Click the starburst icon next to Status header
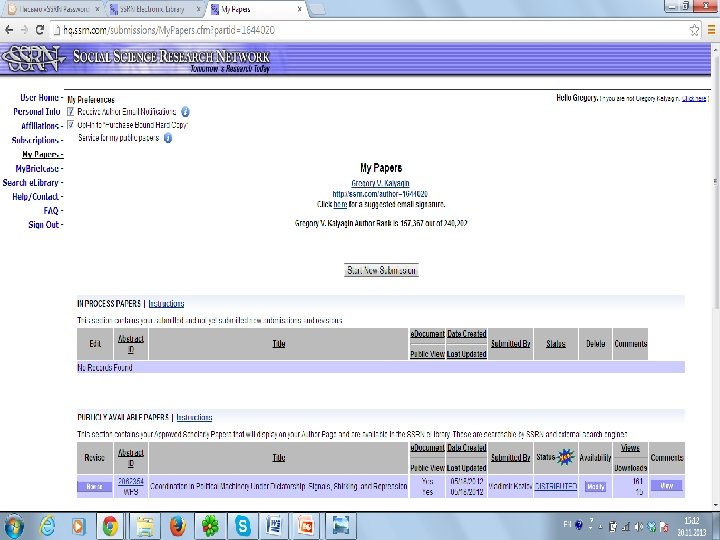This screenshot has height=540, width=720. 566,457
